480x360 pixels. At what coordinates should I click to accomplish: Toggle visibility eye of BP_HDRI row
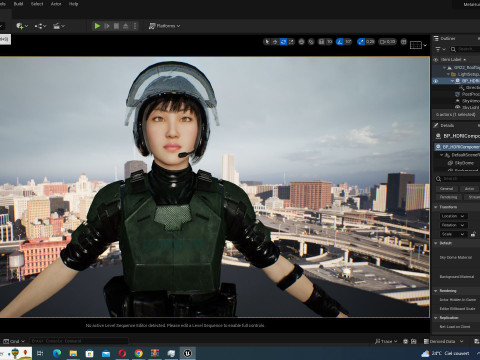pos(435,81)
